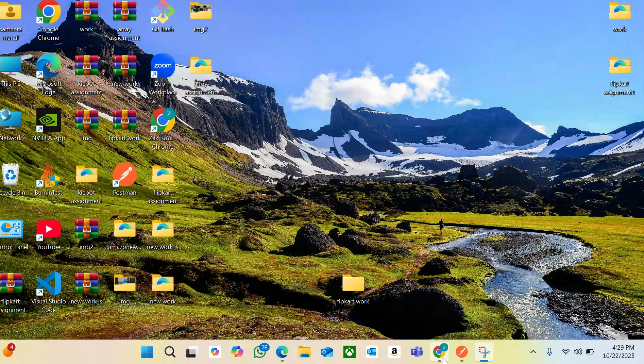The image size is (644, 364).
Task: Open Postman desktop shortcut
Action: pyautogui.click(x=124, y=179)
